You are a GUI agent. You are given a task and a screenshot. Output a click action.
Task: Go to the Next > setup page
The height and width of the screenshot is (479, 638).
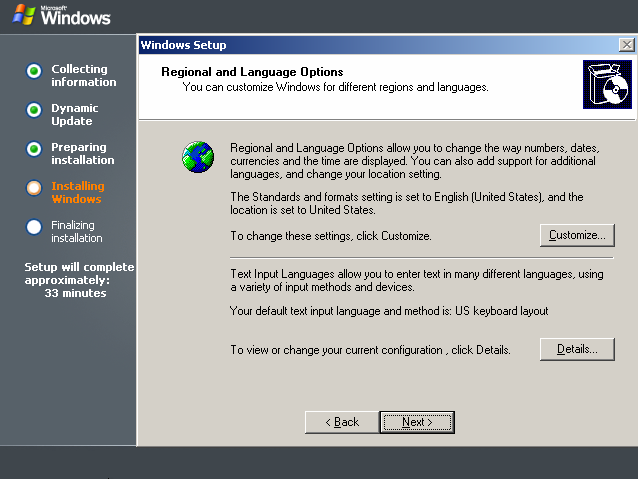tap(417, 422)
